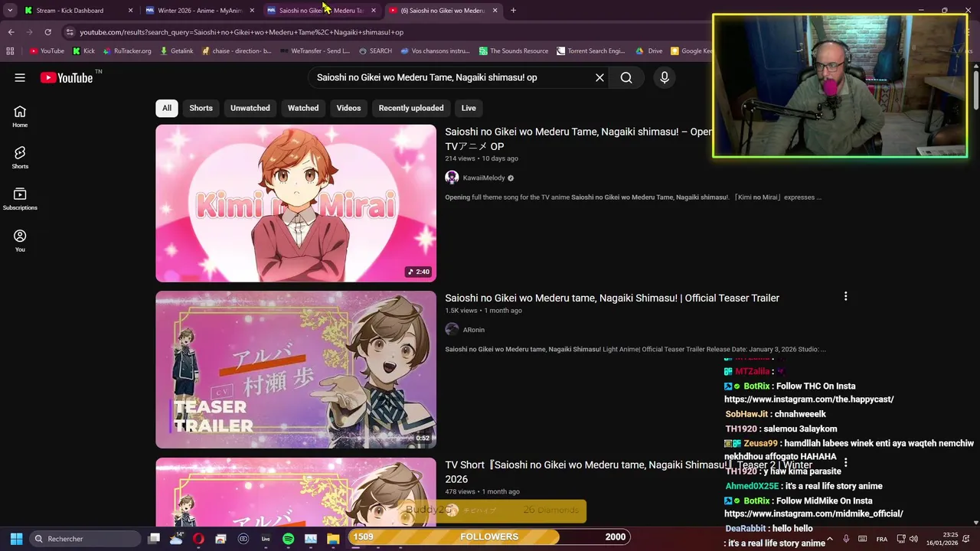Open the tab search dropdown arrow
Image resolution: width=980 pixels, height=551 pixels.
point(10,11)
